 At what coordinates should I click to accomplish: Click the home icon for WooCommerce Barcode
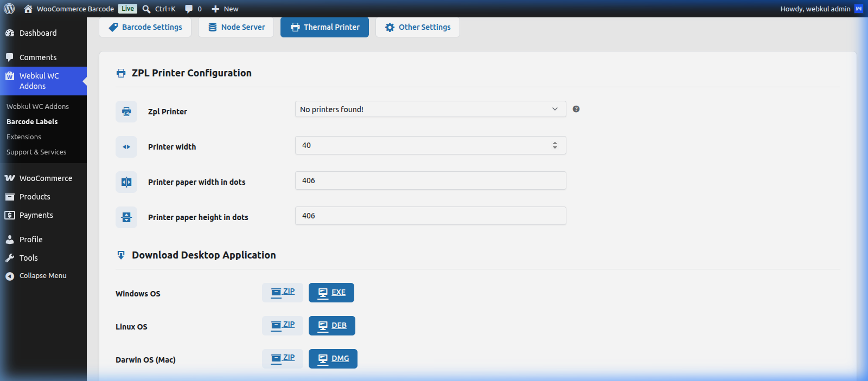28,9
